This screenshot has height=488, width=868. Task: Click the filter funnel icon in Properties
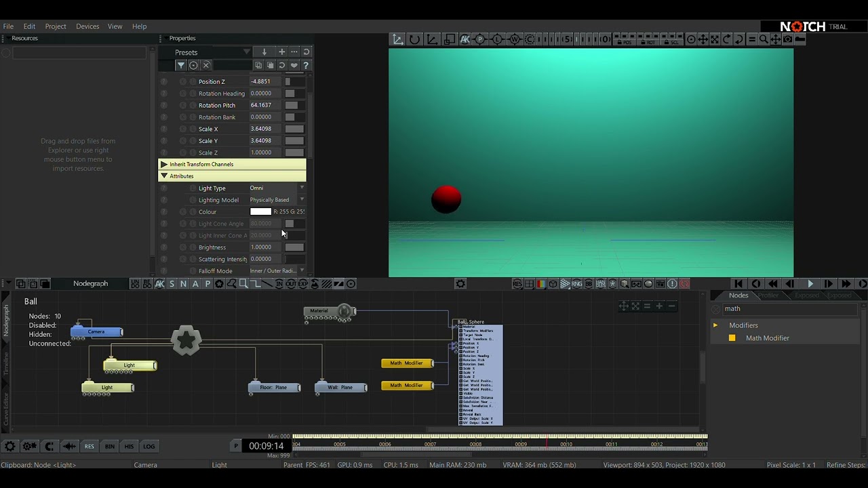181,65
